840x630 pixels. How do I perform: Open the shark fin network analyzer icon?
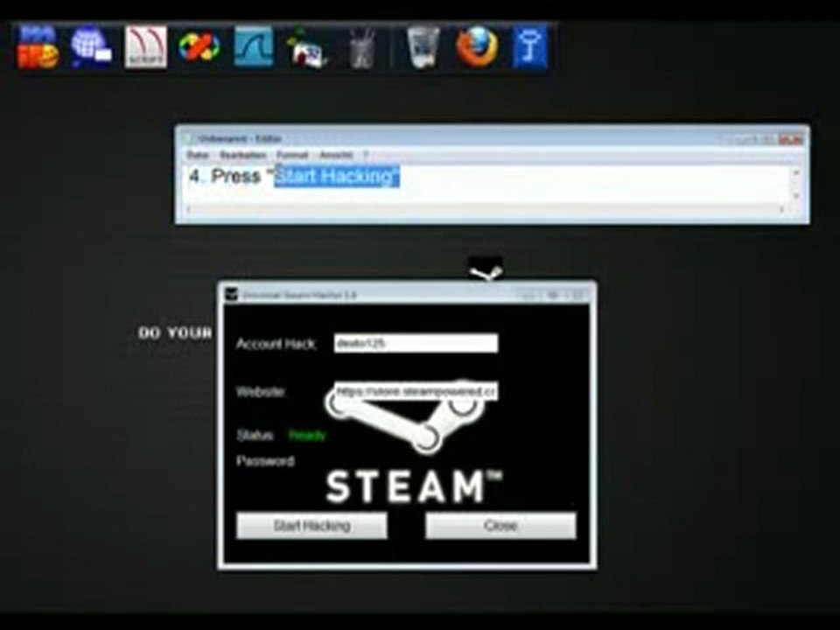tap(254, 47)
